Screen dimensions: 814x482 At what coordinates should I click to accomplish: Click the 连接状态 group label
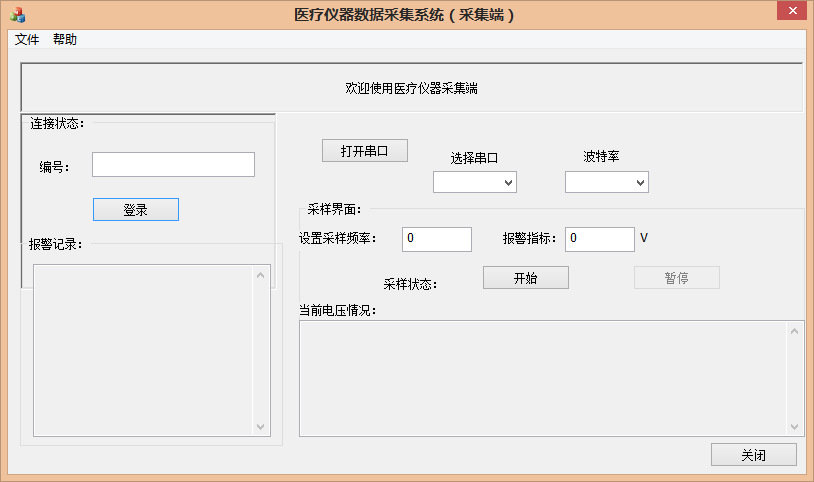(x=57, y=124)
